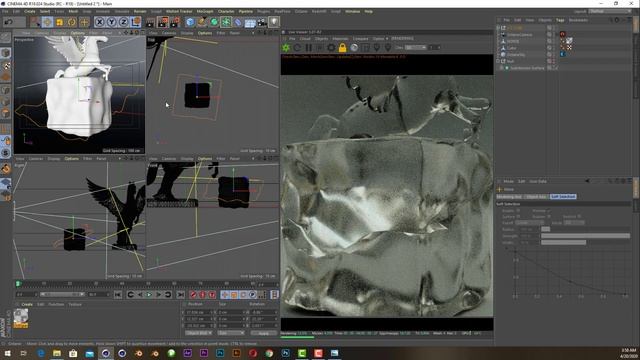Click the clay mode sphere icon
The height and width of the screenshot is (360, 640).
tap(354, 48)
